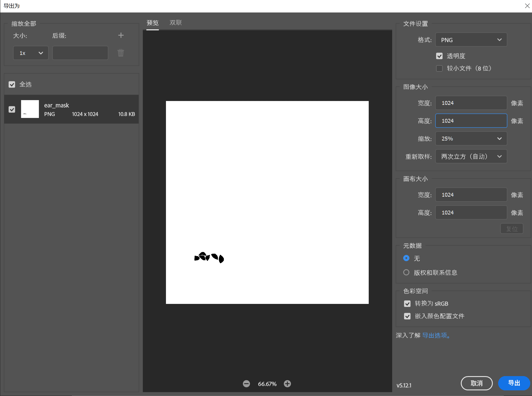Open the PNG format dropdown

pyautogui.click(x=471, y=40)
